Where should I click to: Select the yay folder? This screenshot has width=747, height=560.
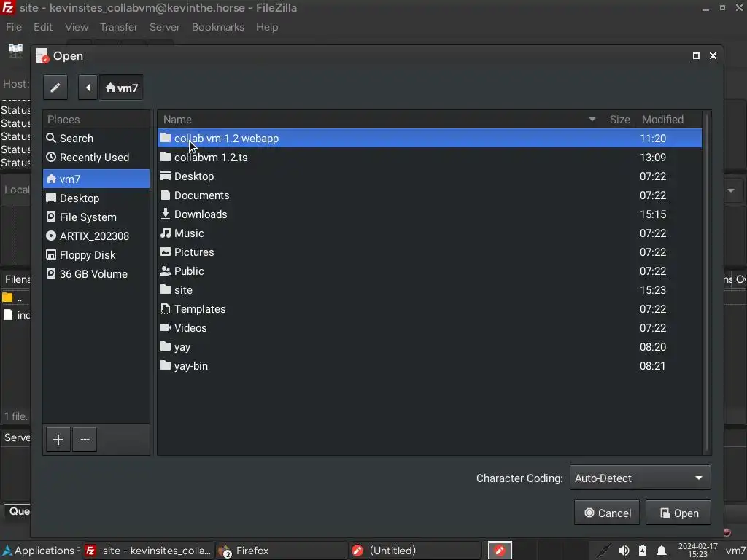point(429,347)
